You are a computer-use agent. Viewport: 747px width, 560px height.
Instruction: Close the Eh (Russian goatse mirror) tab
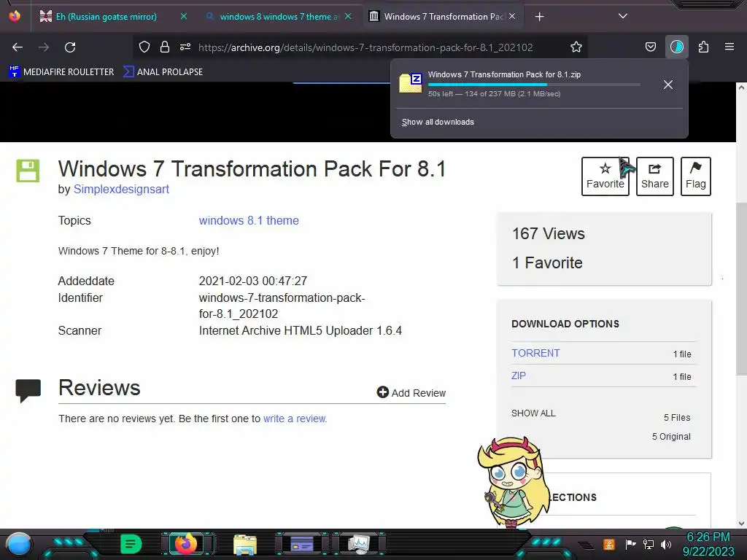(x=183, y=16)
